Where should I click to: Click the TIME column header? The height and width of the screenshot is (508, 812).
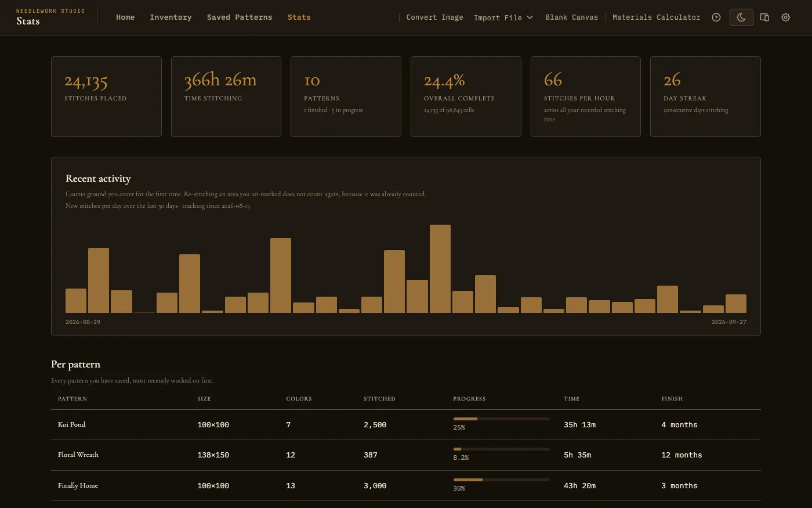[x=571, y=399]
